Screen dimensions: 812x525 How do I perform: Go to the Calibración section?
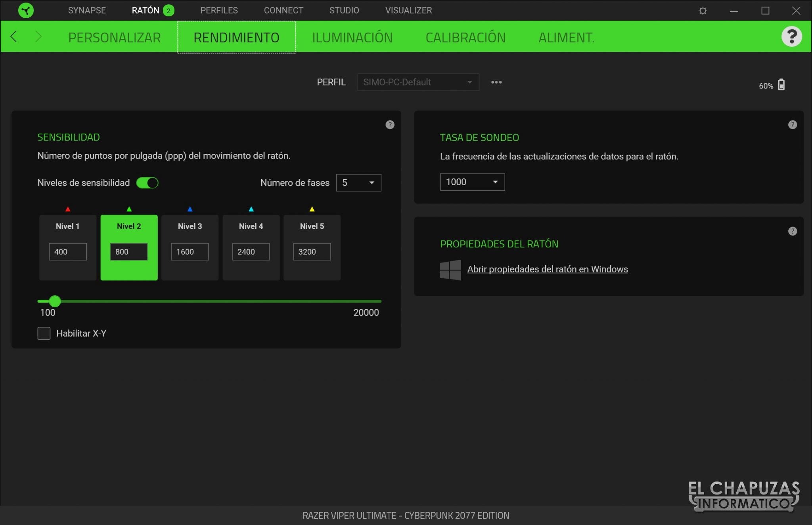(x=465, y=38)
